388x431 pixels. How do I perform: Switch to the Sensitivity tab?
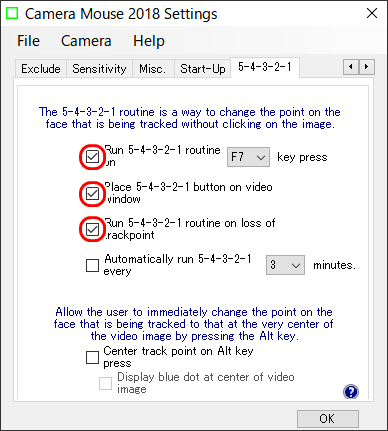coord(99,69)
